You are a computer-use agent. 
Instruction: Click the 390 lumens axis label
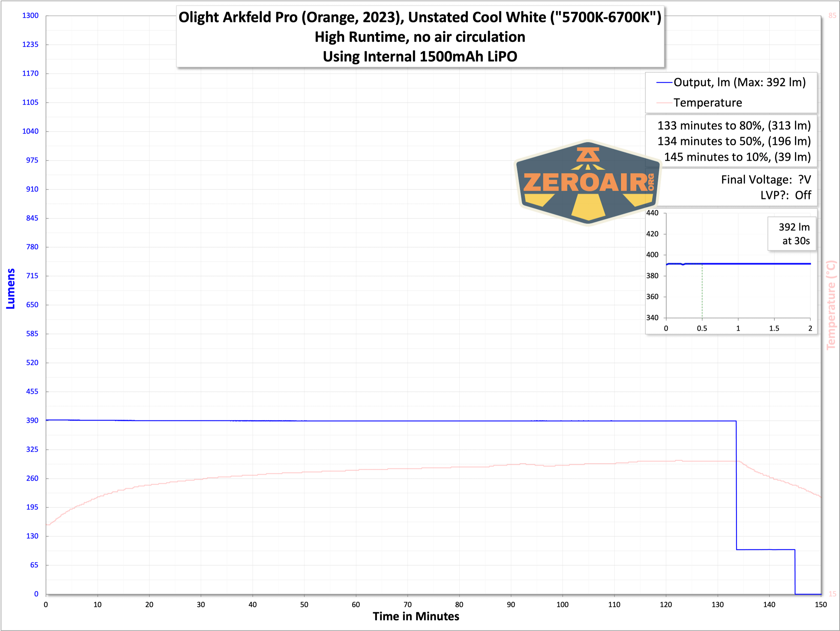(x=32, y=420)
